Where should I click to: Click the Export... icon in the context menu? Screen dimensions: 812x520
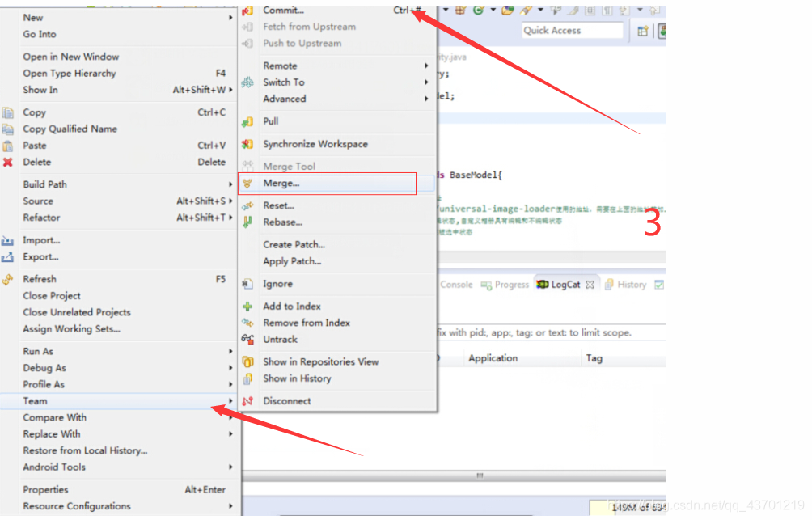coord(8,257)
